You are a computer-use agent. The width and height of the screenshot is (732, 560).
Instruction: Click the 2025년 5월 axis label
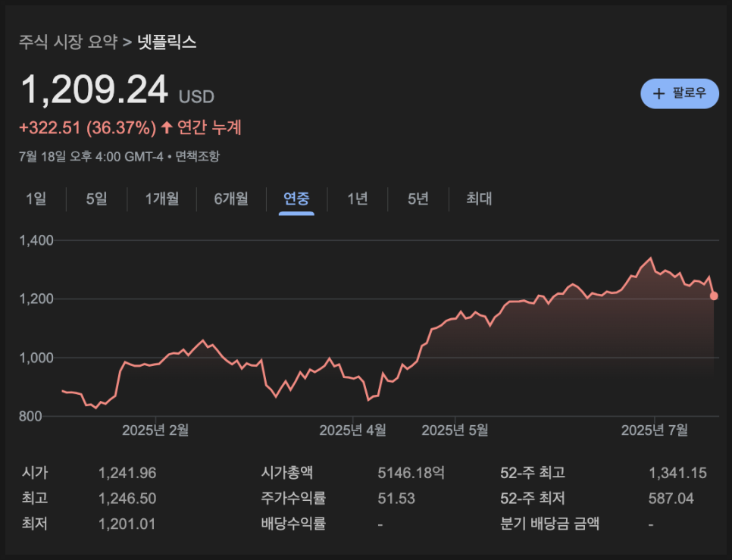coord(455,430)
